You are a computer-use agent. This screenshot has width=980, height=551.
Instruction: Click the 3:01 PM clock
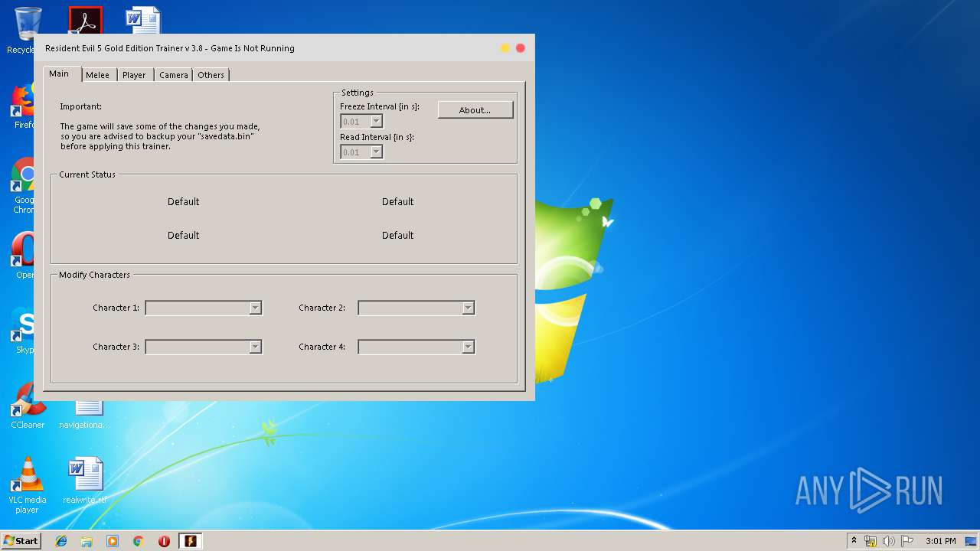(940, 541)
